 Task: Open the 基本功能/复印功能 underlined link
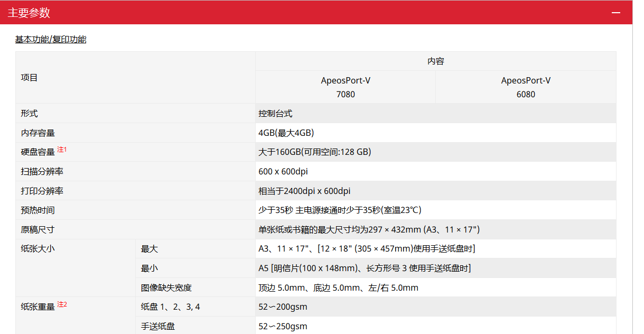coord(51,39)
